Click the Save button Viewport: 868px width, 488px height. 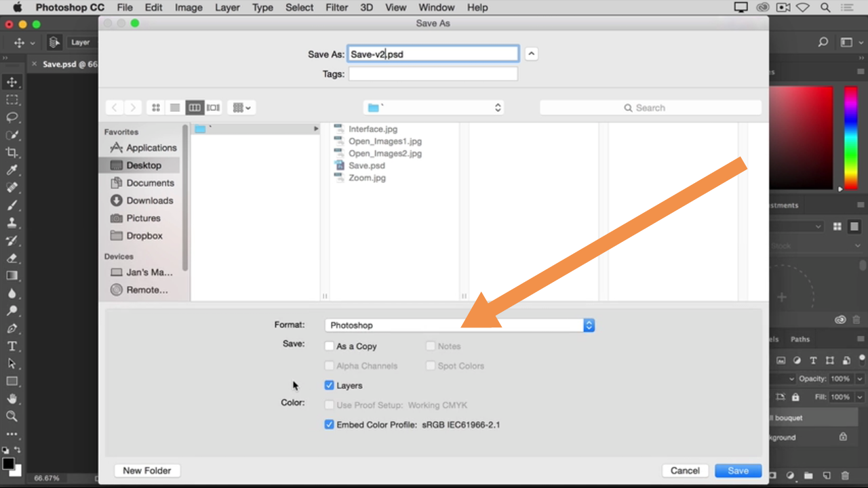point(738,470)
